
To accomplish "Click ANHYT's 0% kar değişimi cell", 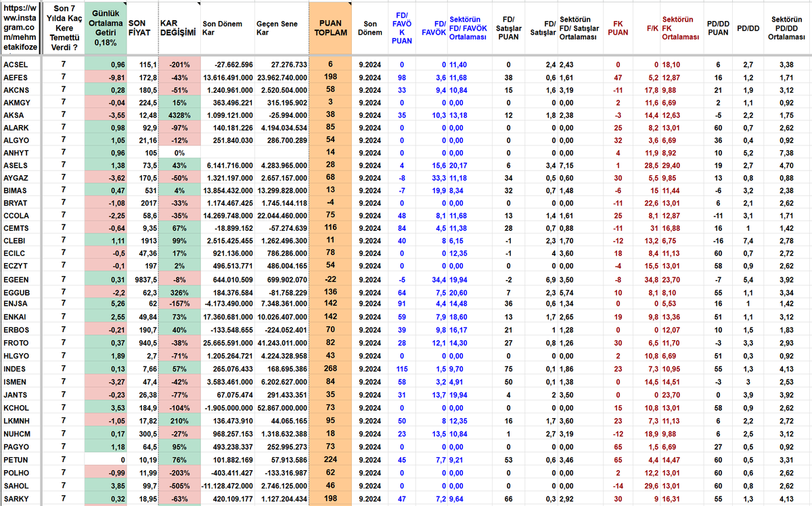I will pyautogui.click(x=179, y=152).
